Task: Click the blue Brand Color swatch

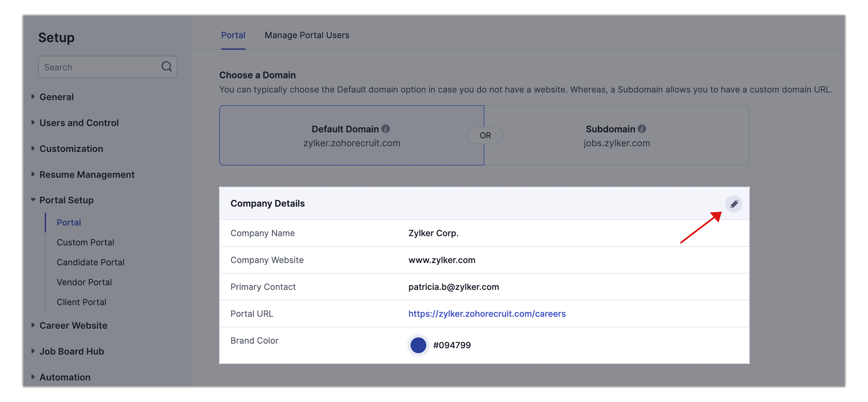Action: point(418,345)
